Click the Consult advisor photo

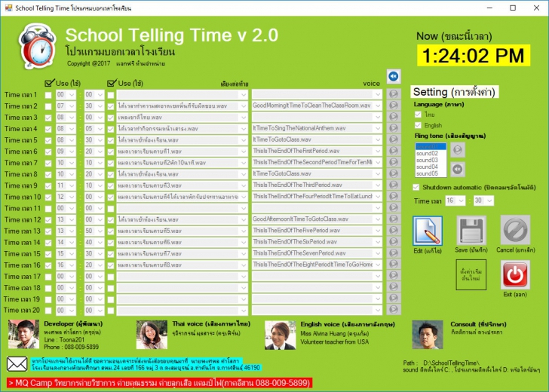click(x=428, y=335)
